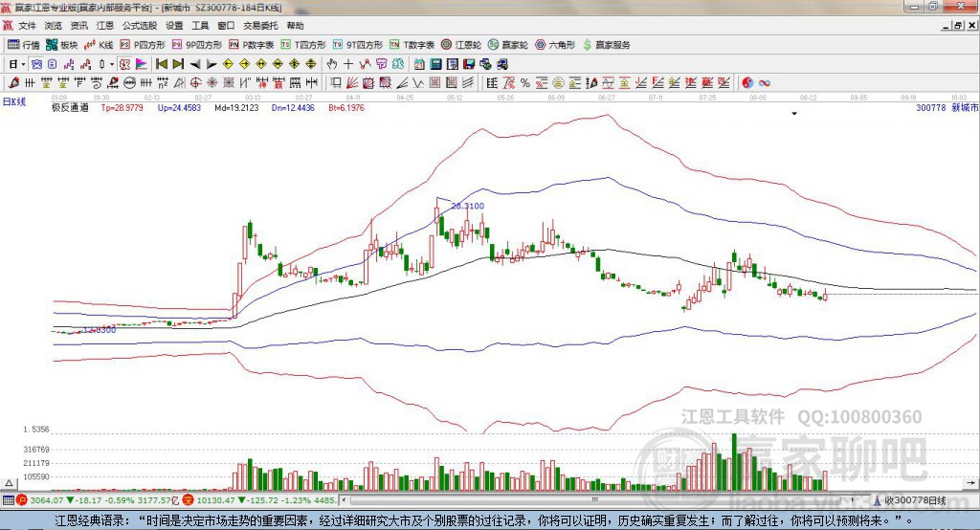Select the percent % tool
The width and height of the screenshot is (980, 530).
(x=525, y=82)
